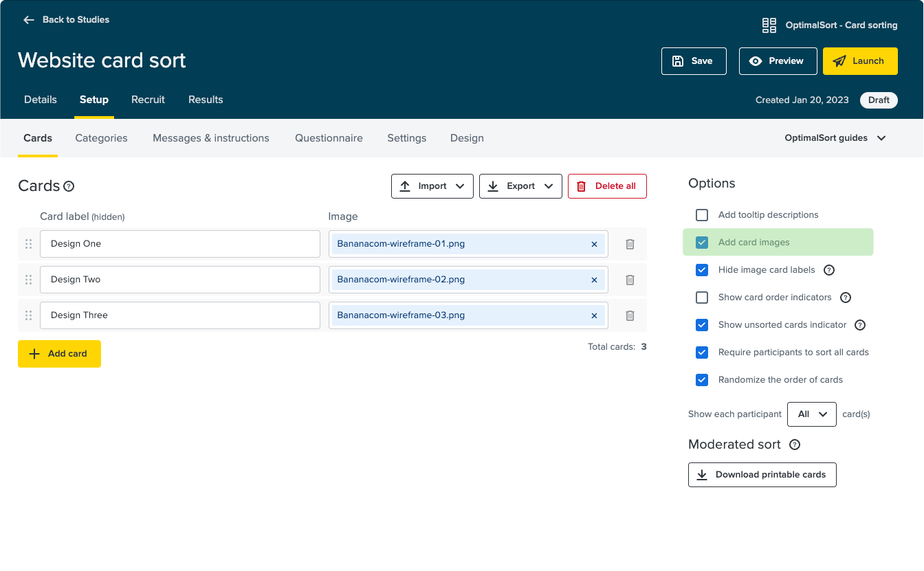
Task: Switch to the Design sub-tab
Action: click(x=467, y=138)
